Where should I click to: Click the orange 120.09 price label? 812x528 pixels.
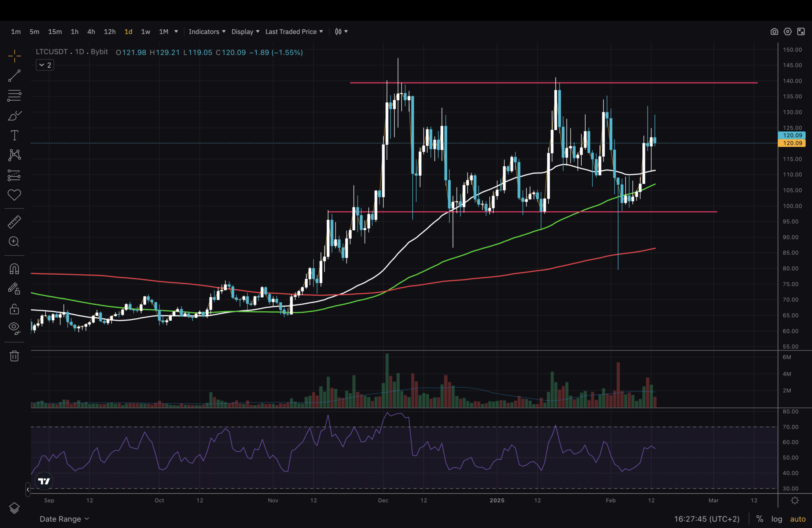792,143
